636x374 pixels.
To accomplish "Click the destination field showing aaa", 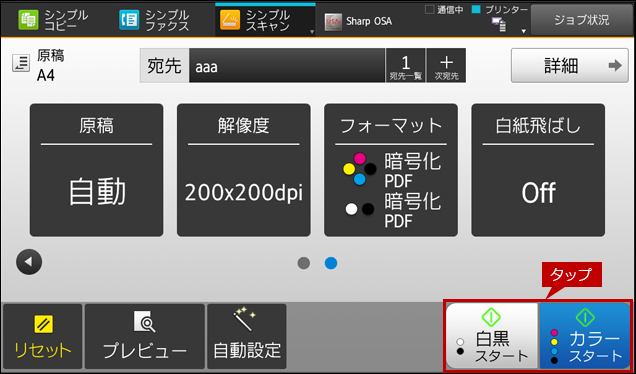I will pos(287,66).
